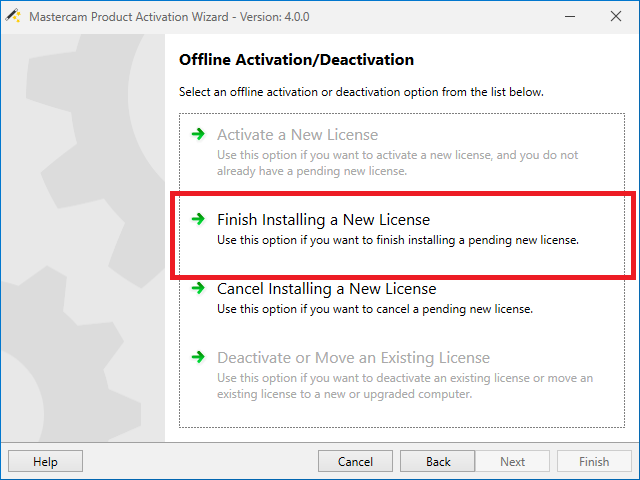Choose Cancel Installing a New License option
This screenshot has height=480, width=640.
tap(326, 289)
